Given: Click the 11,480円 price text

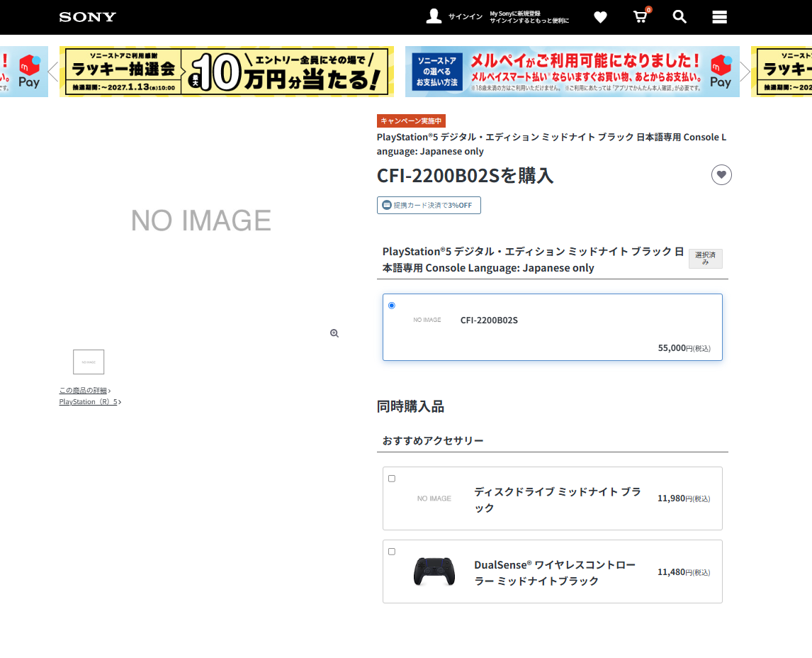Looking at the screenshot, I should (684, 572).
